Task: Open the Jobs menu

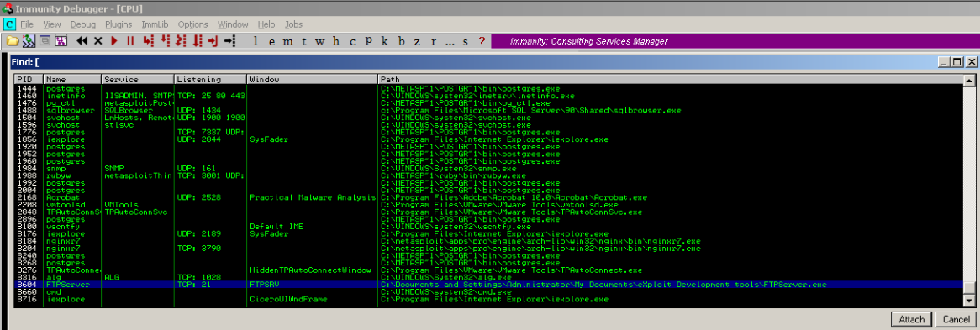Action: [294, 24]
